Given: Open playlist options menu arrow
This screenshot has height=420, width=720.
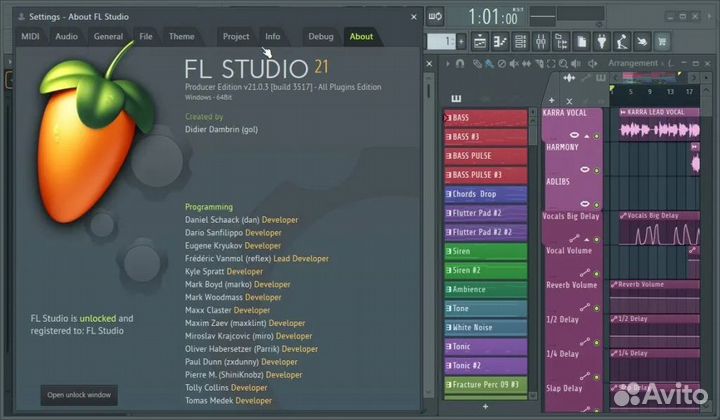Looking at the screenshot, I should [448, 63].
